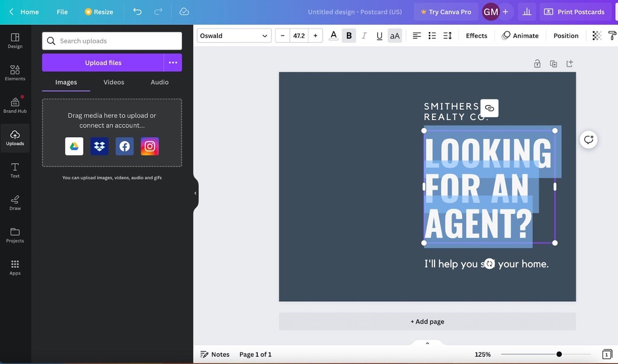The image size is (618, 364).
Task: Open upload more options menu
Action: point(173,63)
